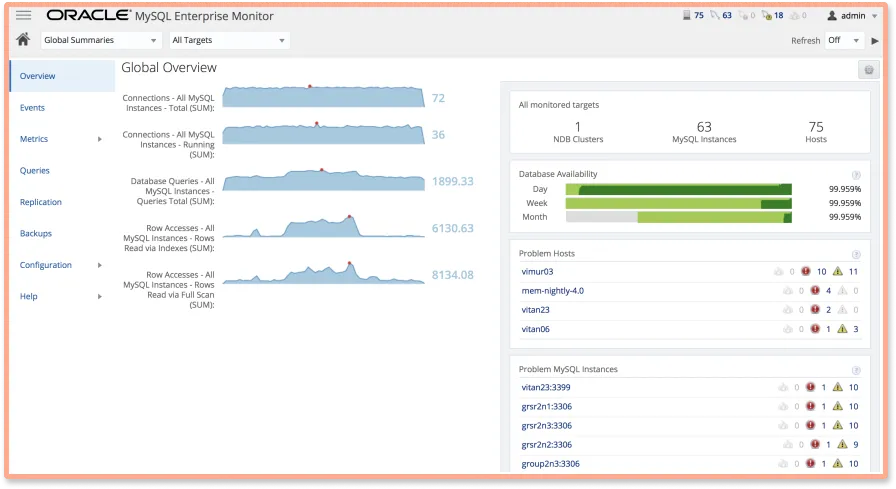Expand the admin account dropdown arrow
Image resolution: width=896 pixels, height=489 pixels.
coord(874,16)
